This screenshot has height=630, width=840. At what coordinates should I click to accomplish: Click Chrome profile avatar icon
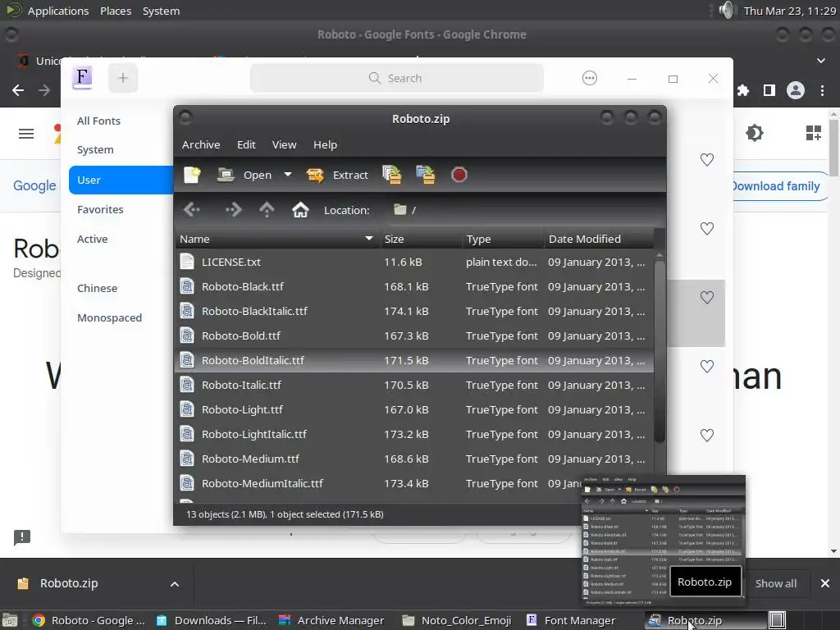tap(796, 90)
